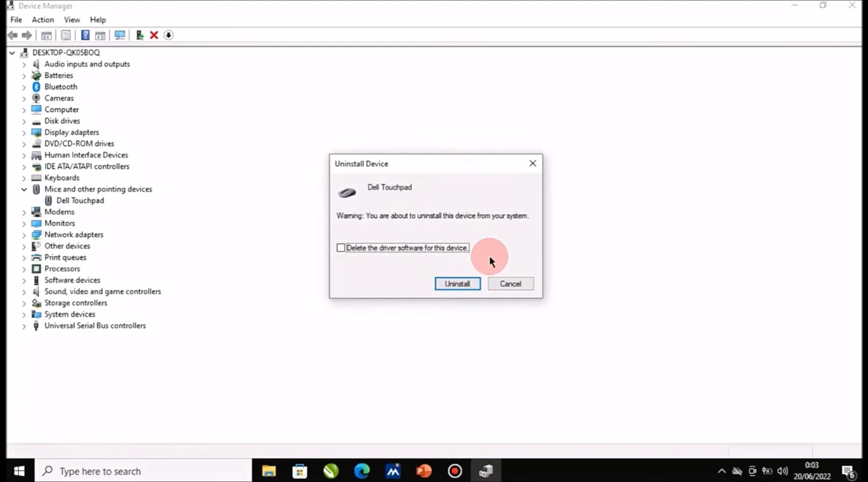Select the Other devices entry
Screen dimensions: 868x482
point(67,246)
